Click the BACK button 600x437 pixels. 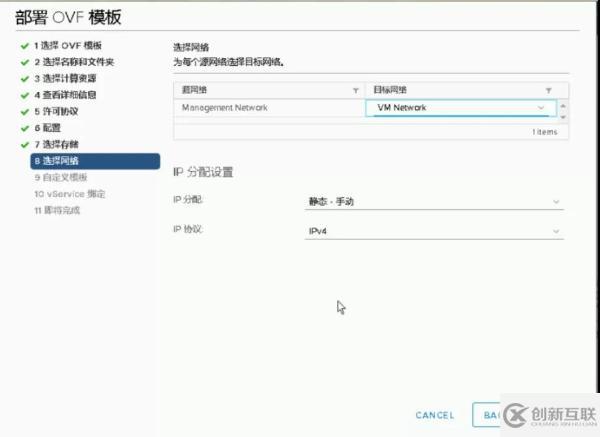[486, 415]
